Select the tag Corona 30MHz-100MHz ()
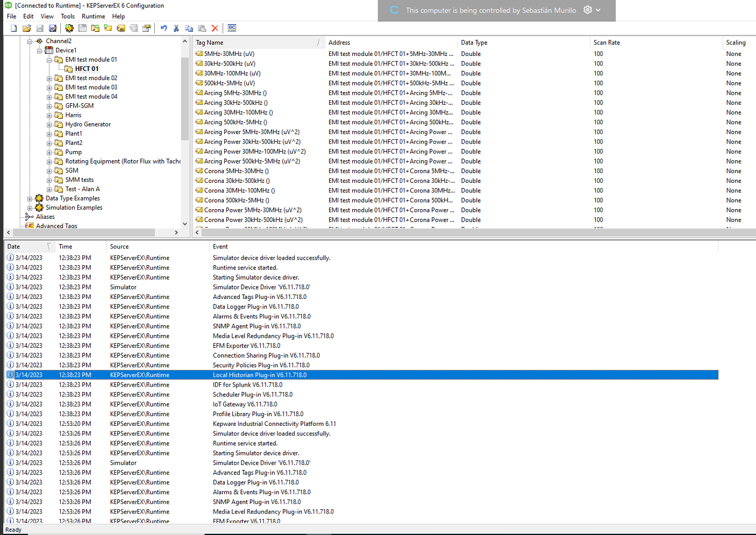The width and height of the screenshot is (756, 535). click(x=240, y=191)
